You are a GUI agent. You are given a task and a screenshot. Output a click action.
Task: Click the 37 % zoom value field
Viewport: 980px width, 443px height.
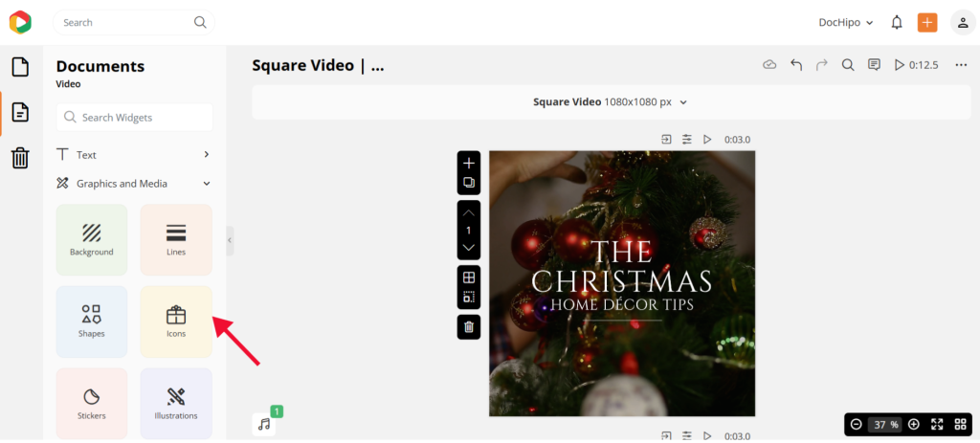pyautogui.click(x=885, y=425)
